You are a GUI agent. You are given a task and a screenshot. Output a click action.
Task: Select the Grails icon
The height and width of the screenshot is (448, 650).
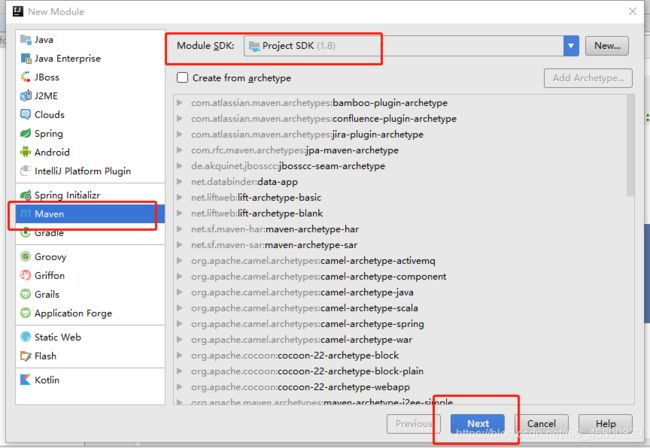(x=26, y=294)
